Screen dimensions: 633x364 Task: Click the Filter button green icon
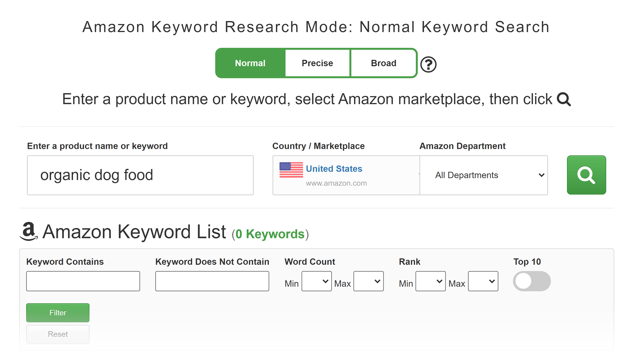coord(58,312)
